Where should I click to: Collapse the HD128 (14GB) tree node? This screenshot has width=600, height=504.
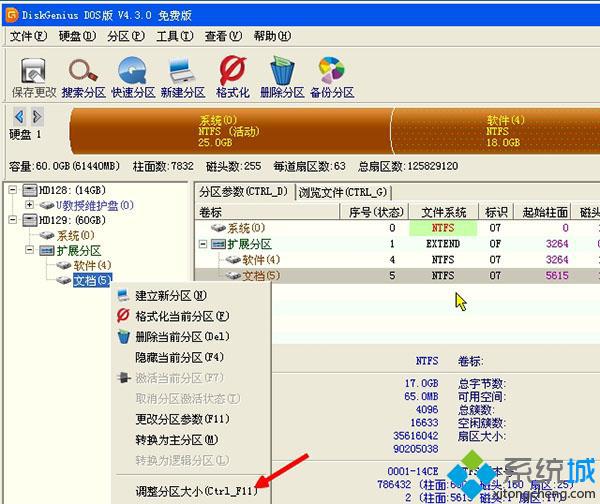point(13,190)
